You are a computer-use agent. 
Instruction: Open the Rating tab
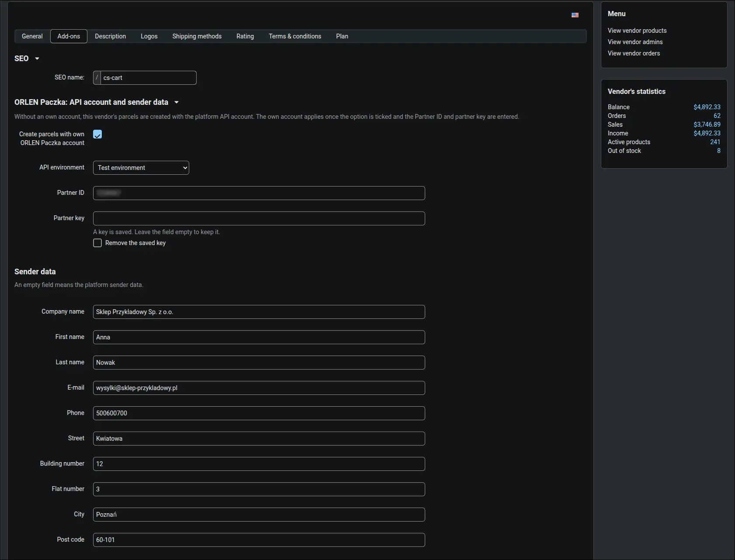coord(245,36)
